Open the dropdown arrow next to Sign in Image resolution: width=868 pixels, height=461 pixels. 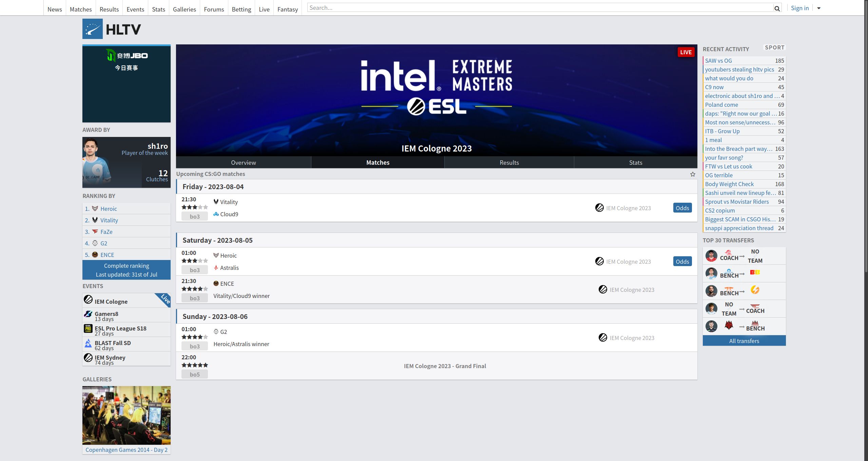(x=818, y=8)
